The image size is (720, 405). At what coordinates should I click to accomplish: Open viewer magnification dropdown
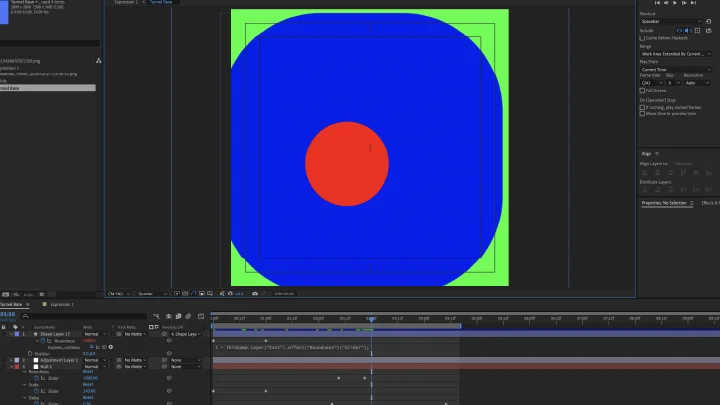119,294
